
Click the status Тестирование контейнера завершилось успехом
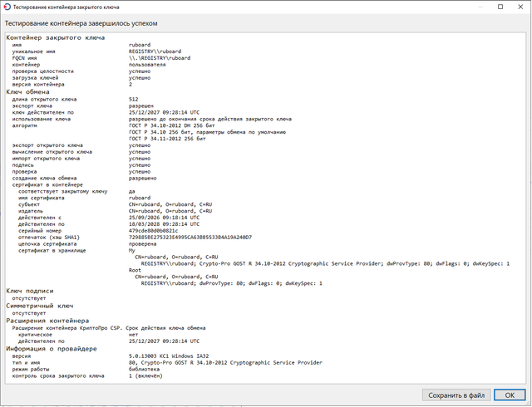(x=81, y=23)
